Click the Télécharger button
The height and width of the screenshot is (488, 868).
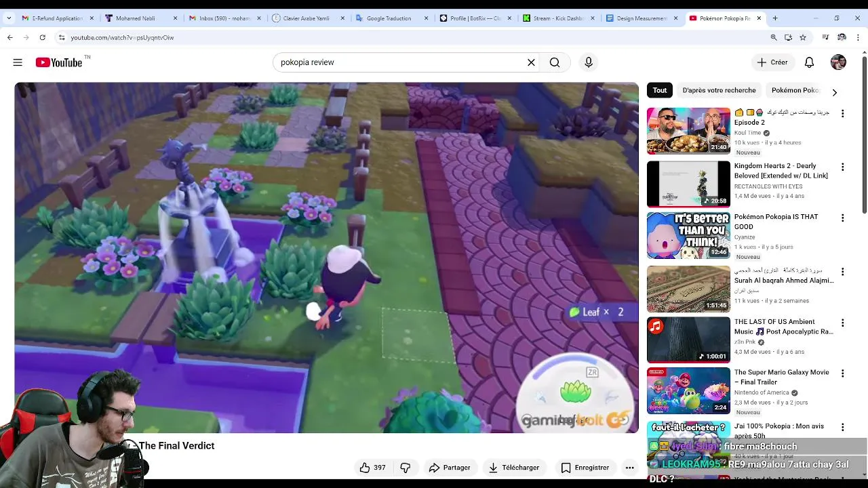(514, 468)
